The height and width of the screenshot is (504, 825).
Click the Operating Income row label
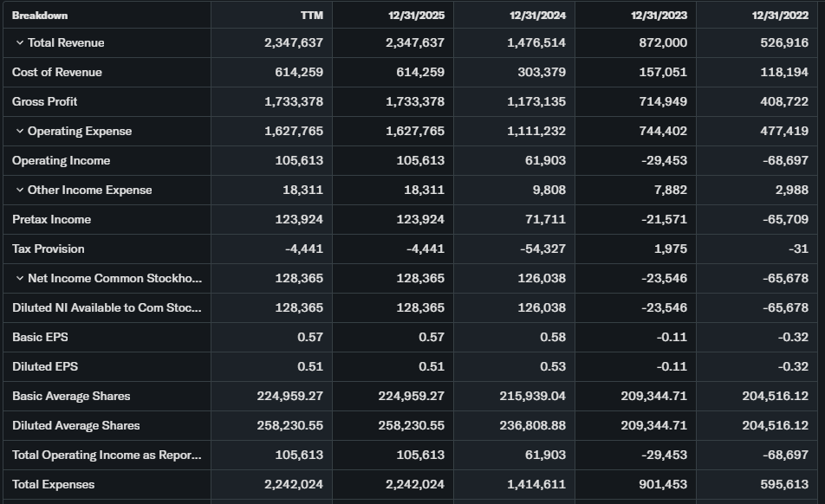[62, 161]
